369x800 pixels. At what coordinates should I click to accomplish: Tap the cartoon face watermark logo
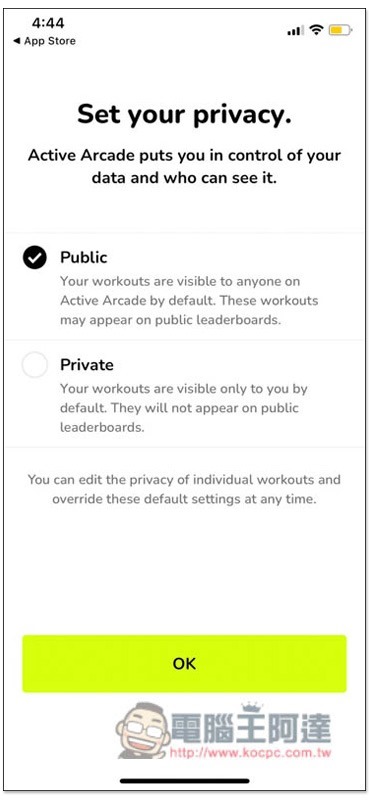(x=144, y=730)
